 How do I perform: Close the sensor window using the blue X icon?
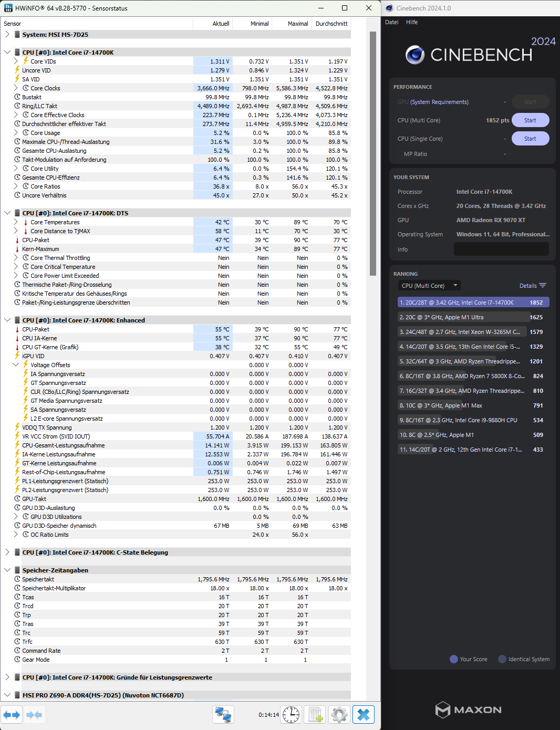pos(362,714)
